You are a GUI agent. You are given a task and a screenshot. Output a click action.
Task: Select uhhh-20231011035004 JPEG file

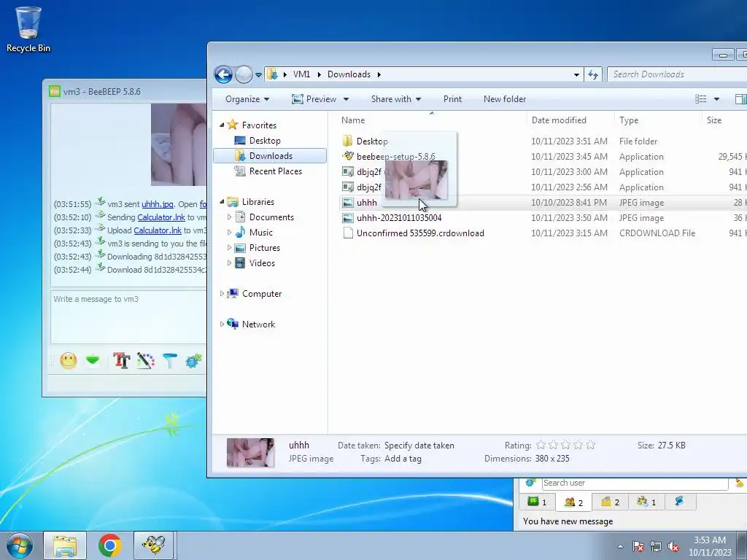tap(399, 217)
